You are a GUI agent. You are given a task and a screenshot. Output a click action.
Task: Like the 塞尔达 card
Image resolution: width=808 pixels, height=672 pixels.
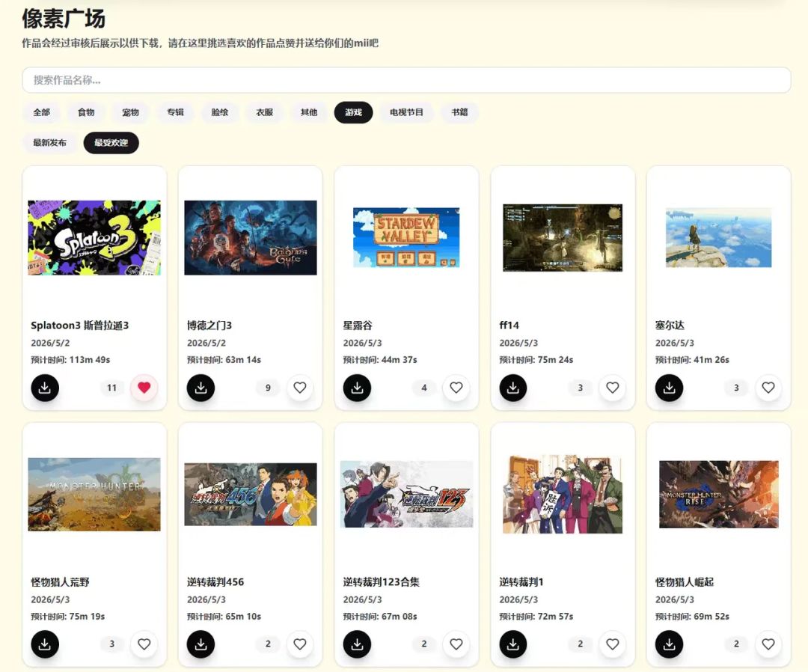pyautogui.click(x=768, y=388)
